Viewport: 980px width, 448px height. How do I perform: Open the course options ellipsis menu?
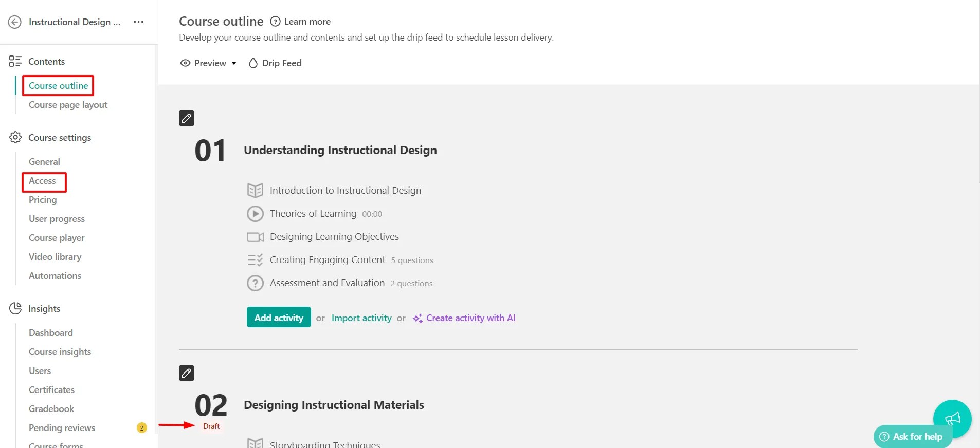(138, 22)
